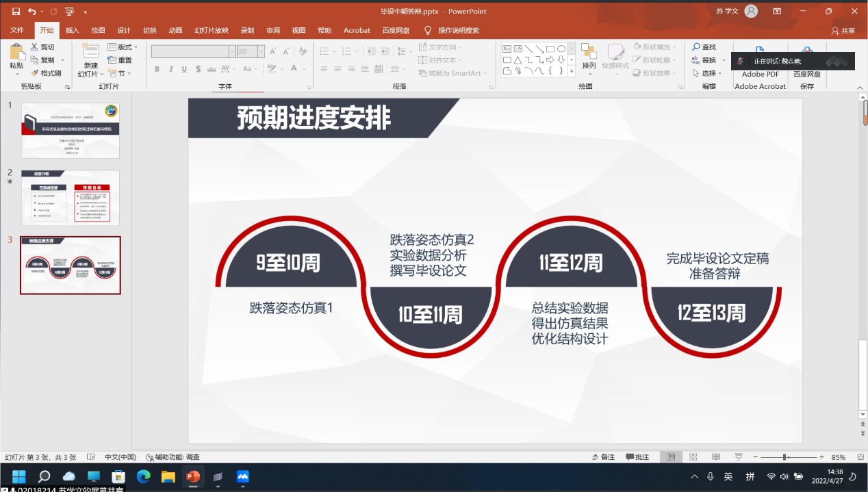
Task: Click the Paste clipboard icon
Action: click(16, 53)
